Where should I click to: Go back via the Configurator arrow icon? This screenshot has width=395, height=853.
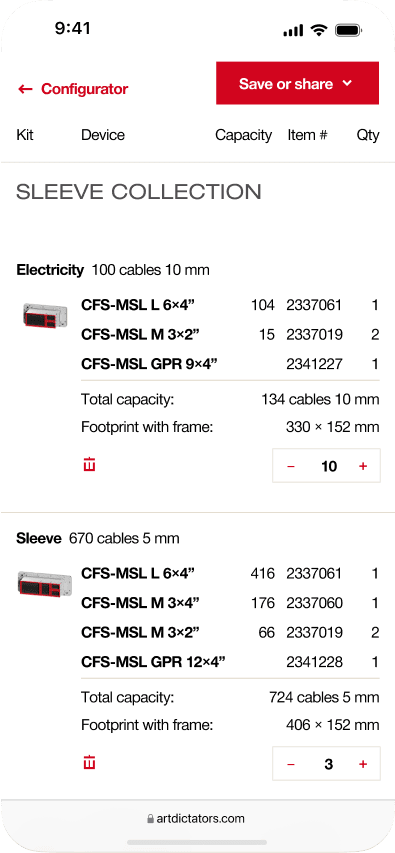pyautogui.click(x=25, y=89)
